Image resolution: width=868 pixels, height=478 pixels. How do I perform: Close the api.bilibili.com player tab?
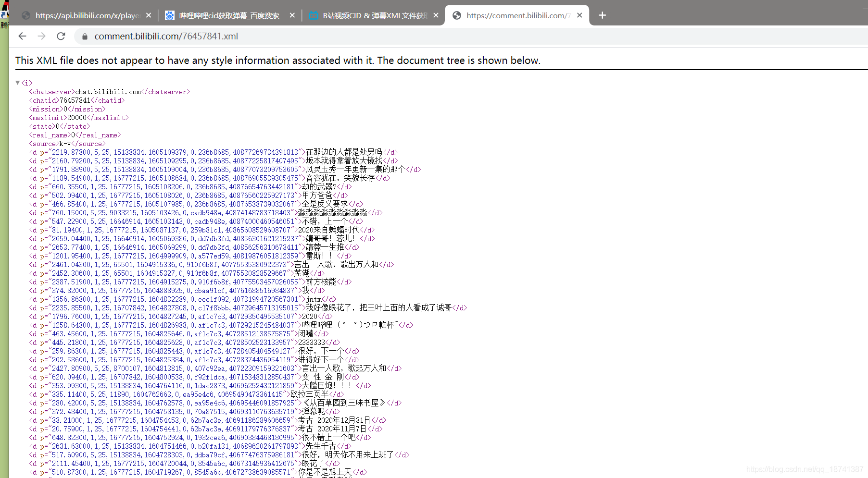(x=149, y=15)
